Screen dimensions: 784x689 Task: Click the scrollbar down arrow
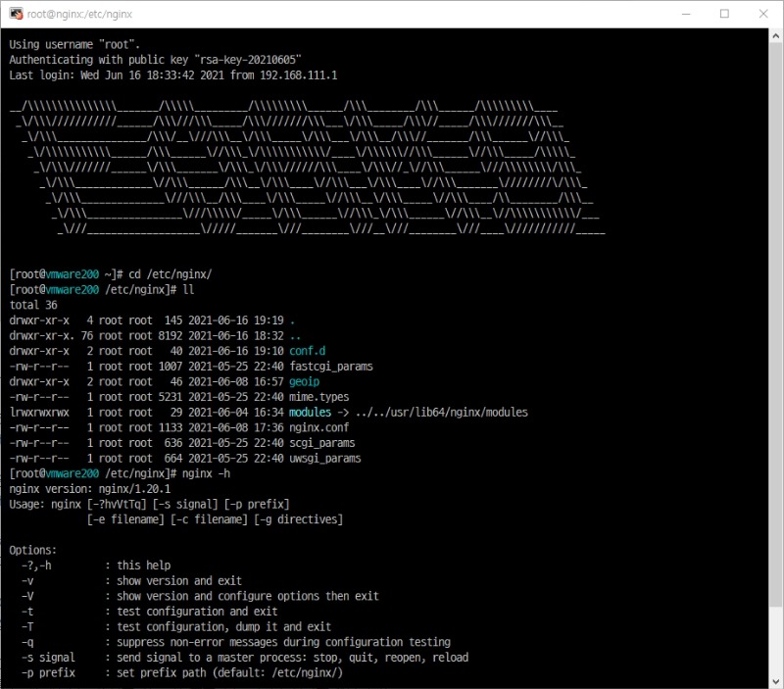[775, 681]
